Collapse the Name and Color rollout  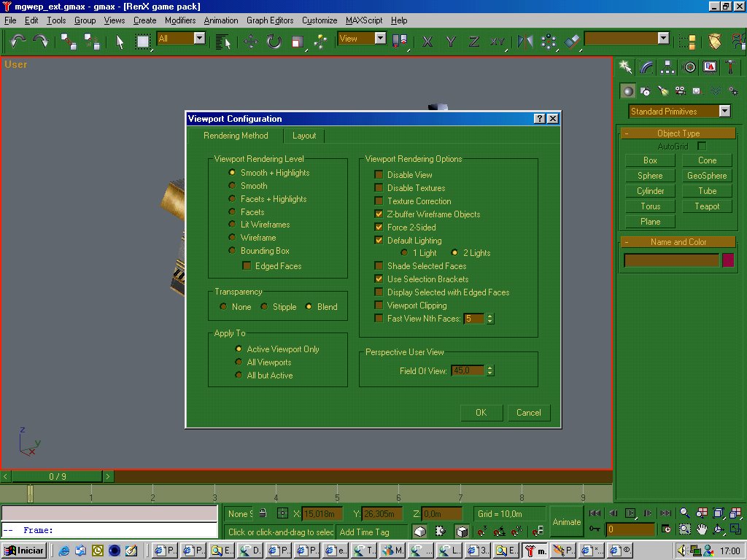pyautogui.click(x=678, y=242)
